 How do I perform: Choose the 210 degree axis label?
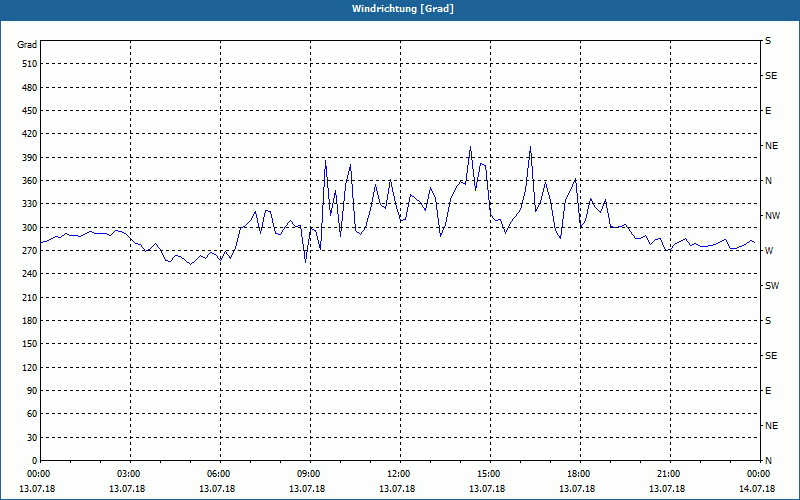coord(29,297)
